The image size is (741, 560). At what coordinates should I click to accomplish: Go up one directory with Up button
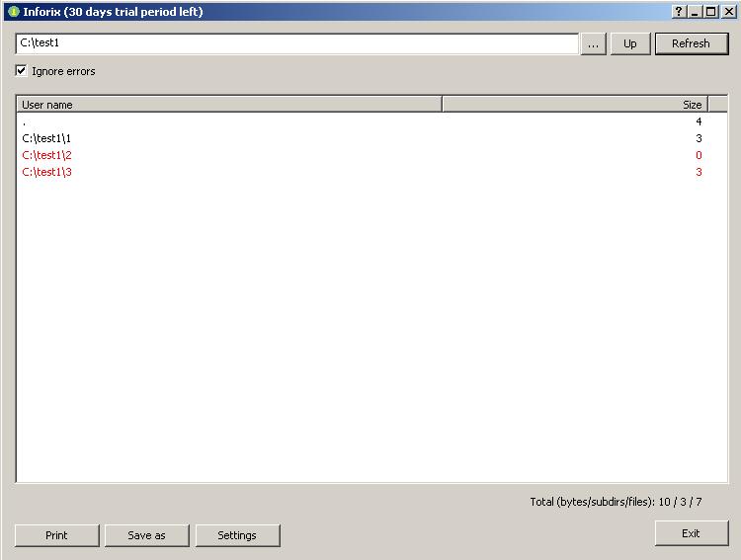pos(629,43)
